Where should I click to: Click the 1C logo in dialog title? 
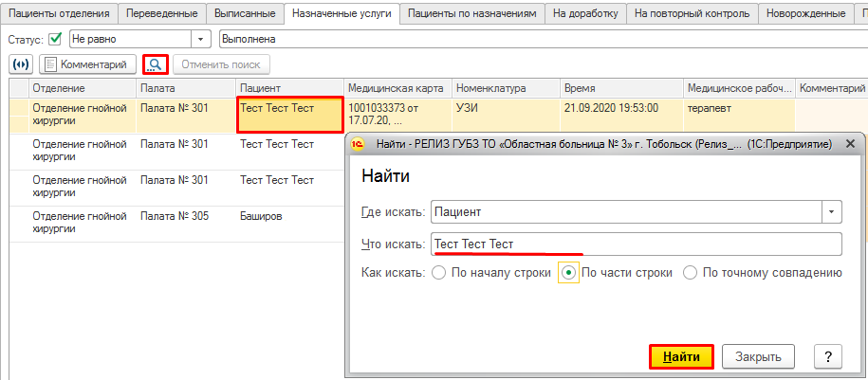tap(358, 145)
